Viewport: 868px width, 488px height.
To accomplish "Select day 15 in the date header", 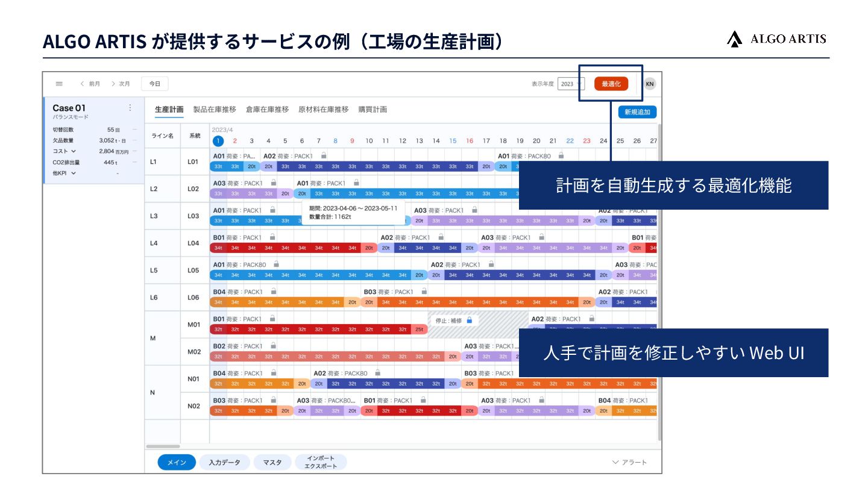I will click(x=453, y=140).
